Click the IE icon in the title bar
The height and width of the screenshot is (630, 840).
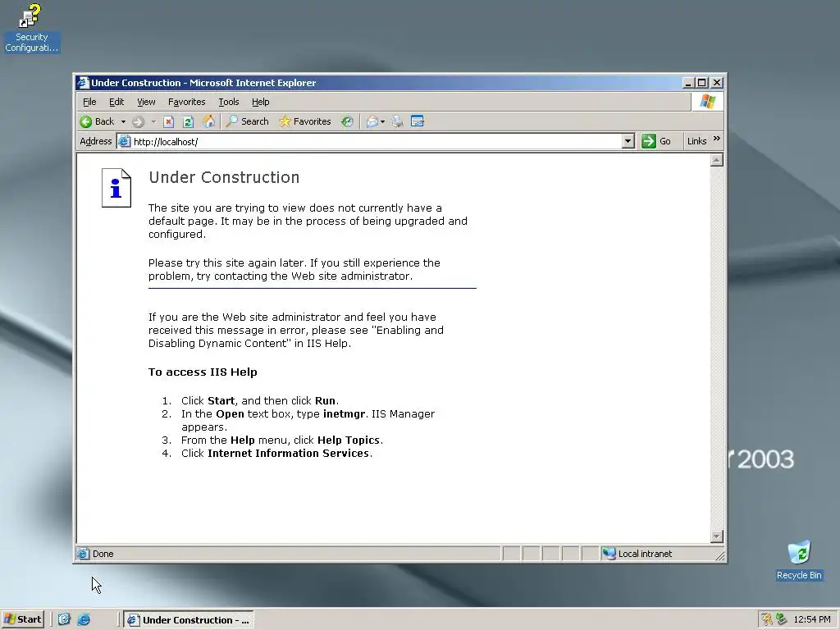pos(83,83)
